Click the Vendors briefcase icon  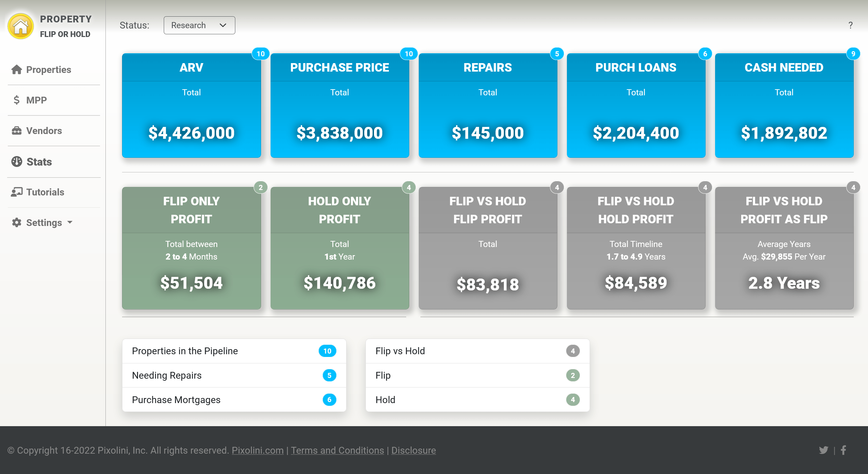tap(16, 131)
